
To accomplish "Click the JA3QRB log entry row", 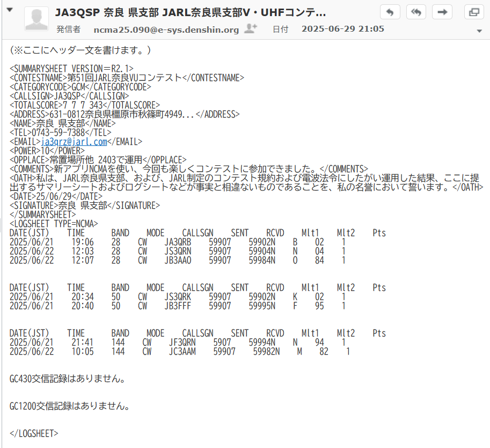I will coord(177,242).
